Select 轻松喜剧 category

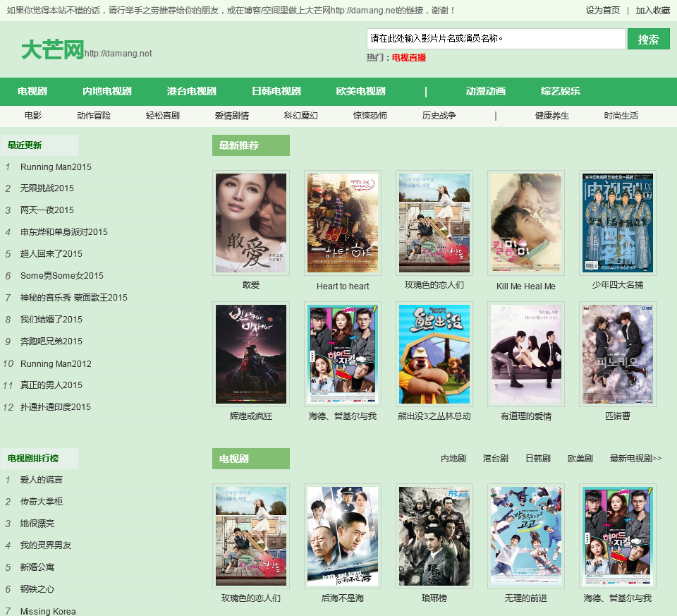click(163, 115)
